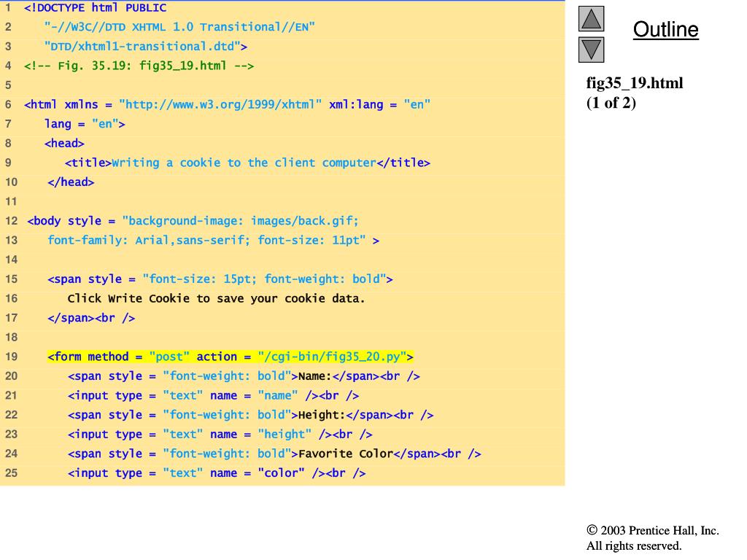Click the span line containing 'Favorite Color'
The image size is (747, 560).
coord(274,454)
